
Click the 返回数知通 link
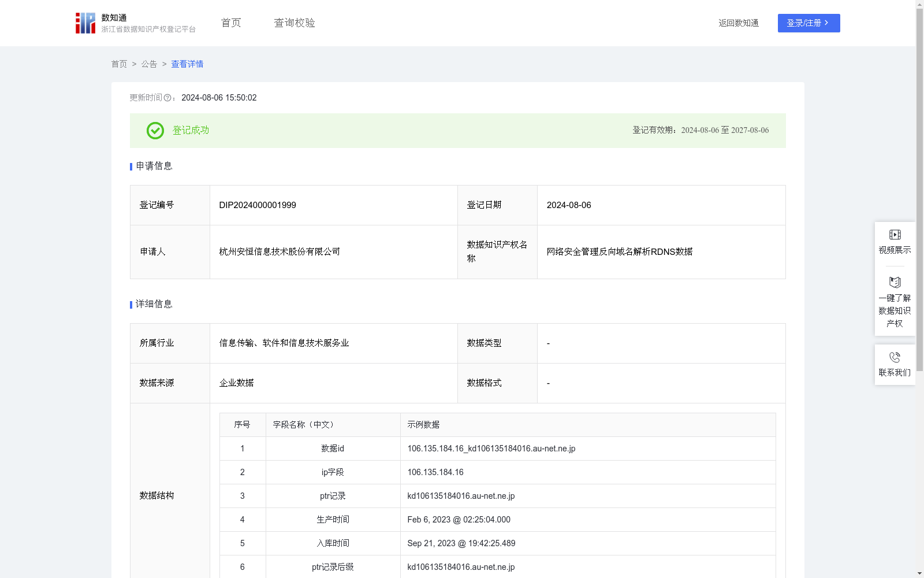(x=739, y=23)
